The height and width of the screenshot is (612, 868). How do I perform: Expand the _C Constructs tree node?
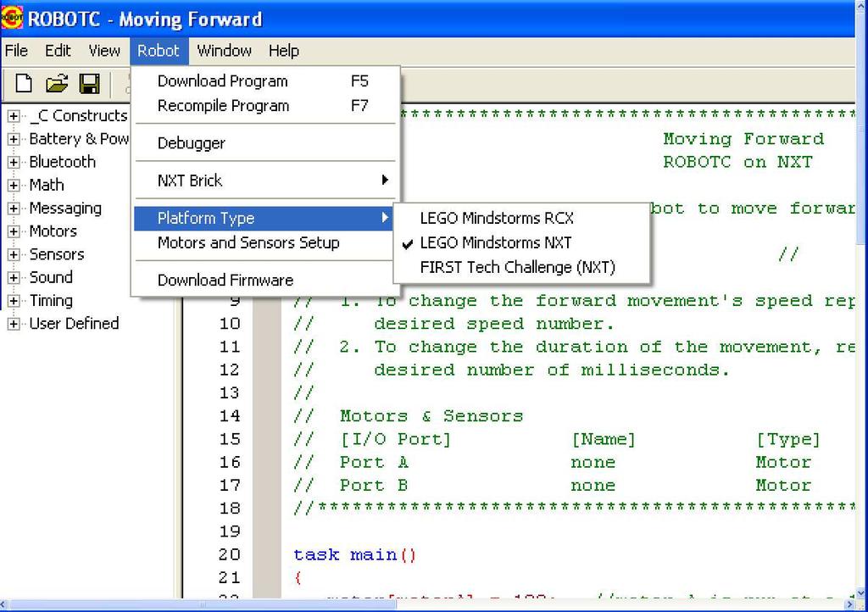pyautogui.click(x=14, y=115)
